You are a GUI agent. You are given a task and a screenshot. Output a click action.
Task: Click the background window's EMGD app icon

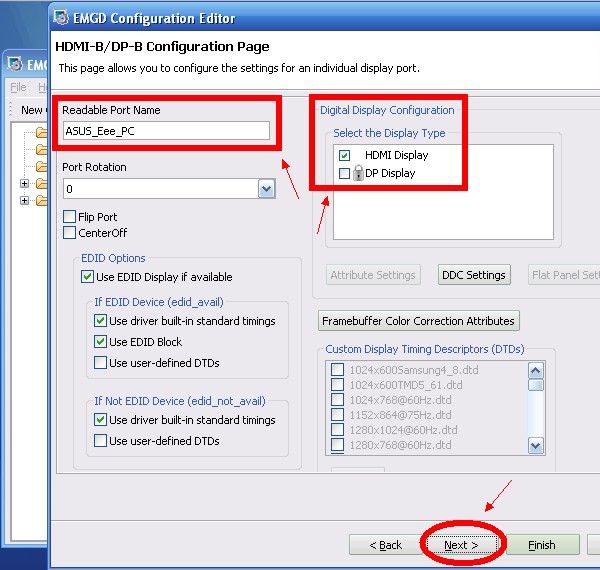[15, 64]
